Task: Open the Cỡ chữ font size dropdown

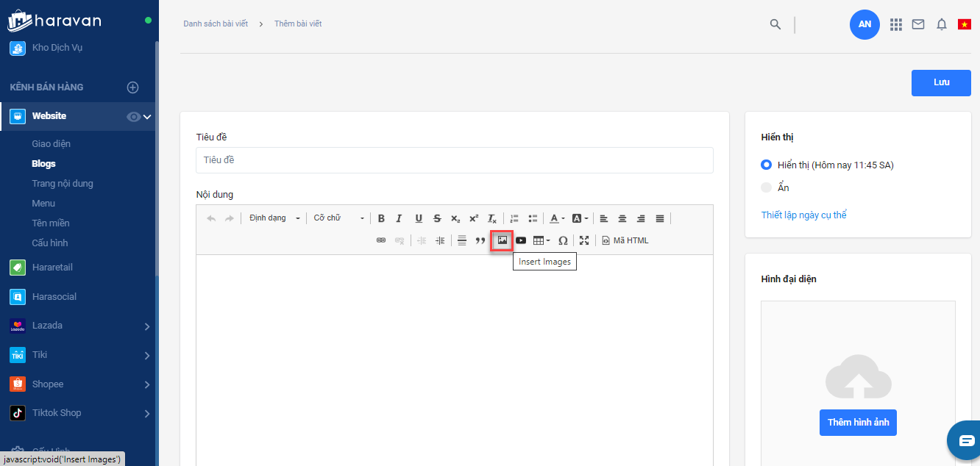Action: [338, 218]
